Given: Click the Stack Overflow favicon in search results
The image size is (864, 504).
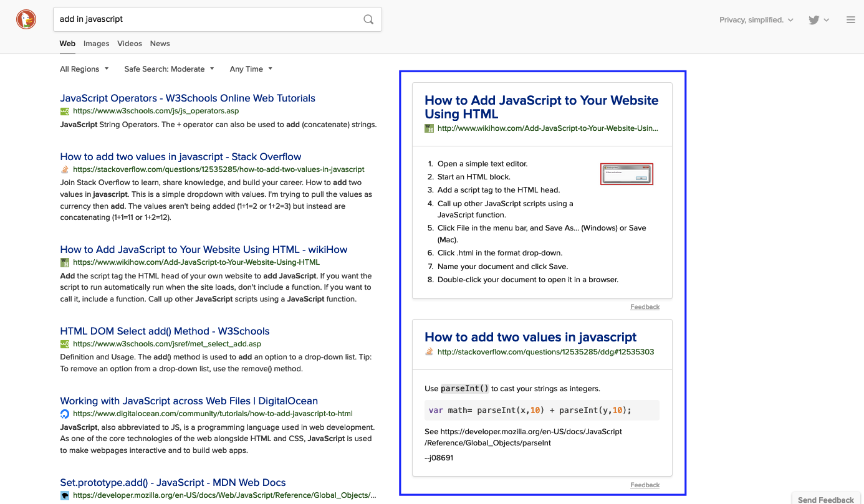Looking at the screenshot, I should point(65,169).
